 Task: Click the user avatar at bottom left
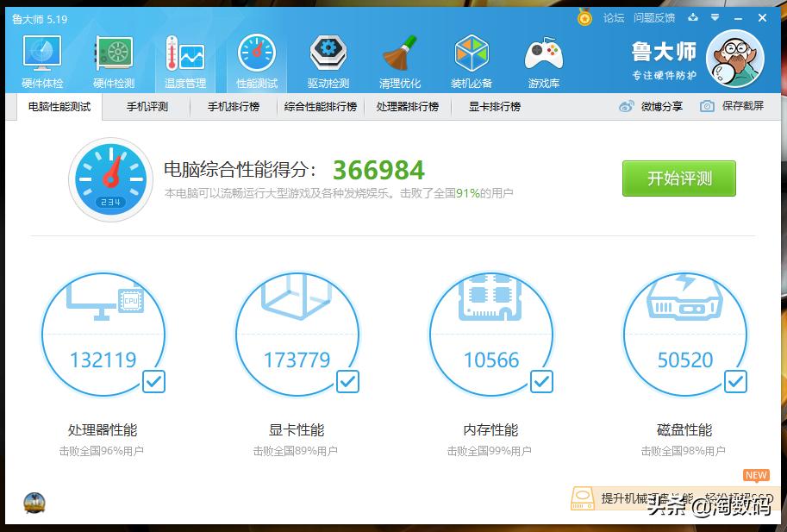(x=34, y=503)
